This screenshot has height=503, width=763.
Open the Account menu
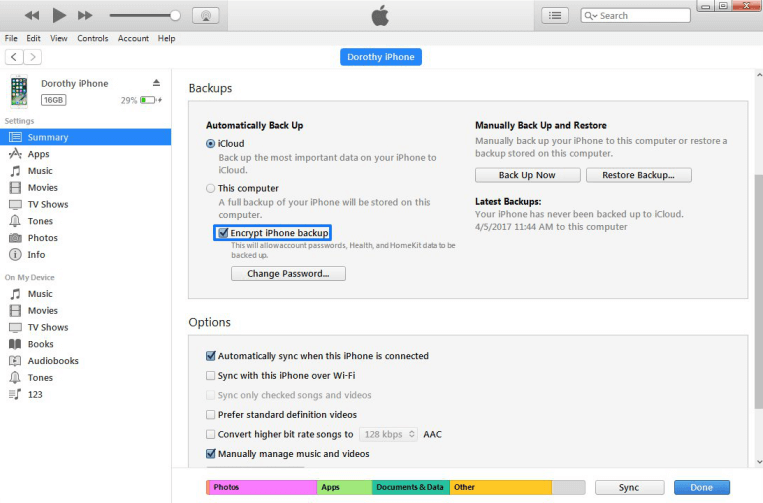(133, 38)
